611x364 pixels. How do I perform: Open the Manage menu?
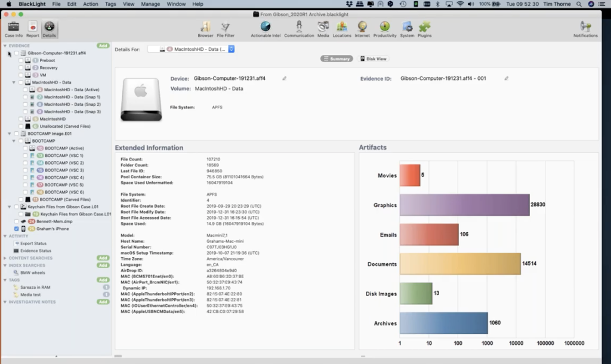click(150, 4)
